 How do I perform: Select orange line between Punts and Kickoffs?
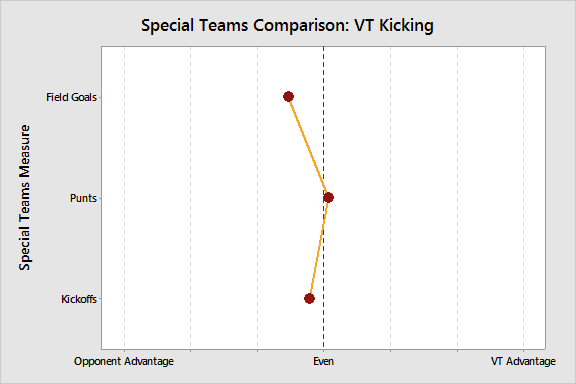click(319, 248)
